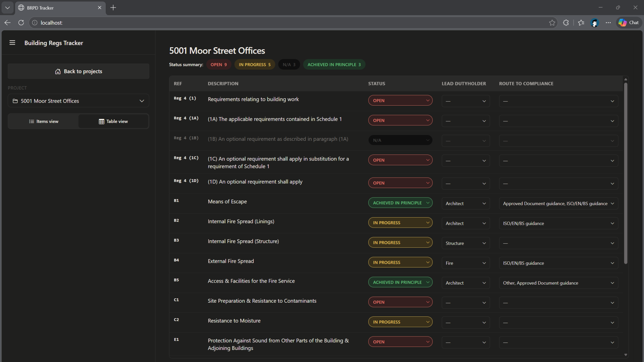
Task: Open the Lead Dutyholder dropdown for External Fire Spread
Action: [466, 263]
